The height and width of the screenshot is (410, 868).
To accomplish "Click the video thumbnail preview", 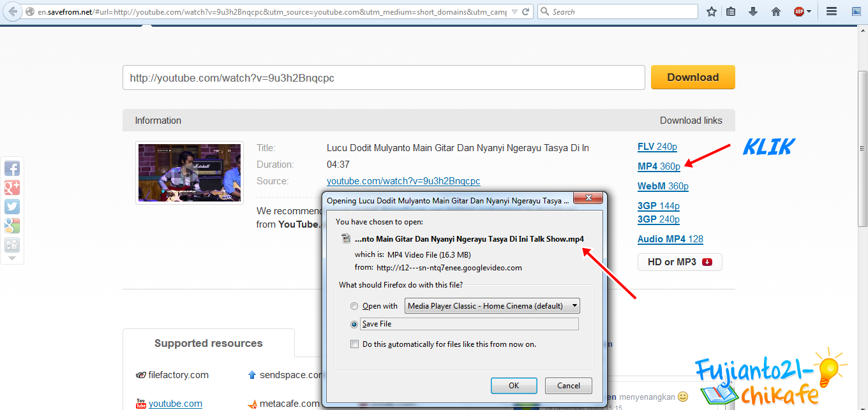I will click(190, 173).
